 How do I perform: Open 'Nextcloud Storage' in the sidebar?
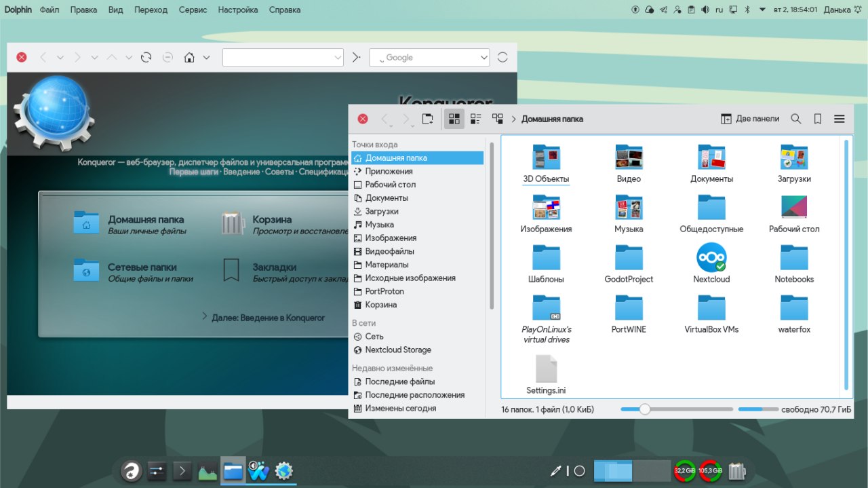click(417, 350)
